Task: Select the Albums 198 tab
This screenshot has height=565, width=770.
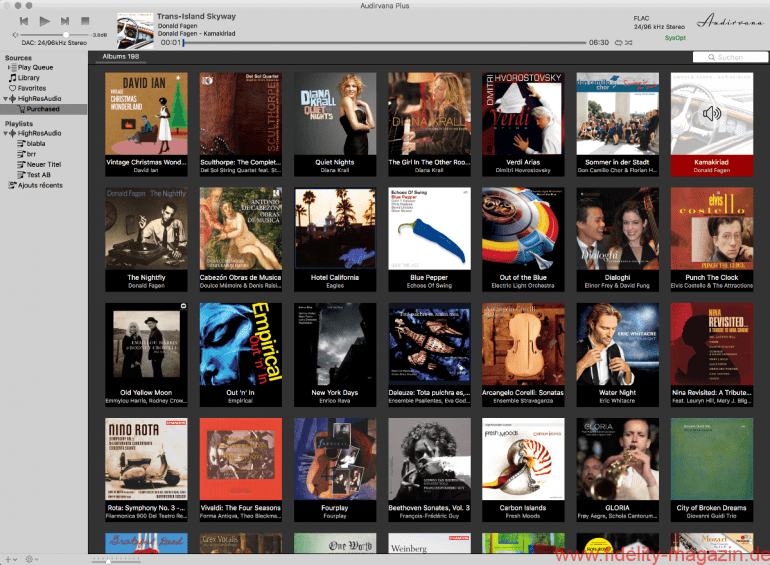Action: click(121, 57)
